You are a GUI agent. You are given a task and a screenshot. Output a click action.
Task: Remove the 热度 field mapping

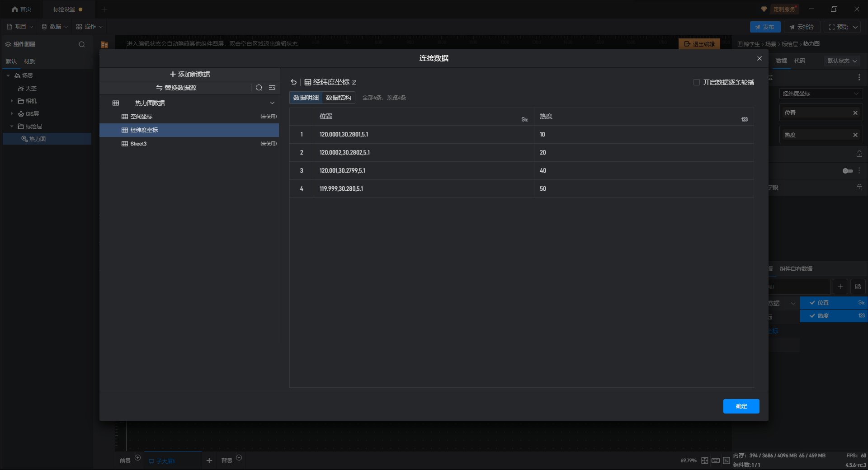click(855, 135)
